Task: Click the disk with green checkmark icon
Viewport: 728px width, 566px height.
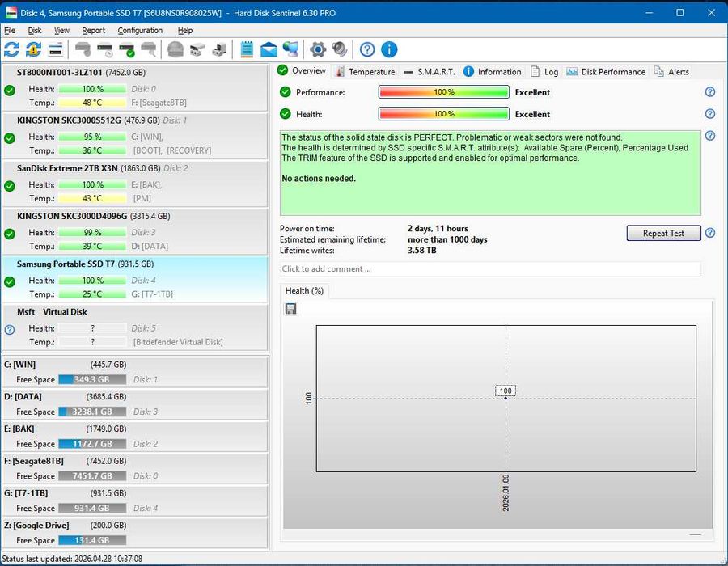Action: click(x=127, y=49)
